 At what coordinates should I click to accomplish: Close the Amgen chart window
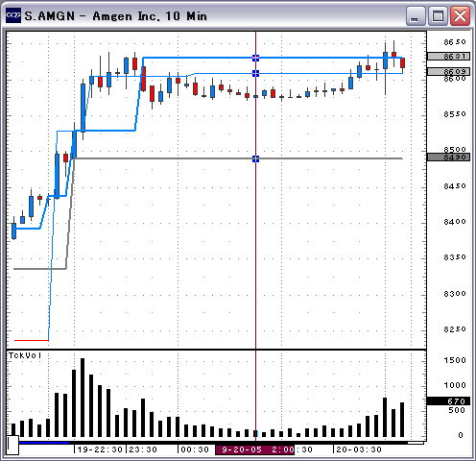tap(460, 16)
